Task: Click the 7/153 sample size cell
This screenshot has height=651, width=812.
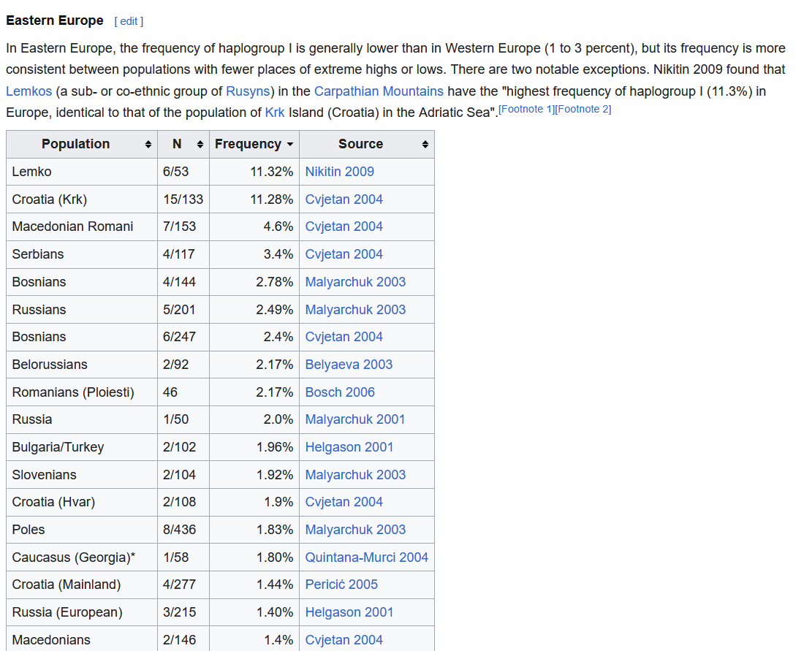Action: point(183,226)
